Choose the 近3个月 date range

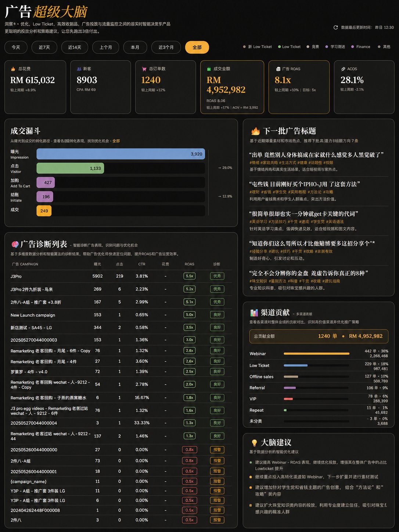tap(166, 47)
